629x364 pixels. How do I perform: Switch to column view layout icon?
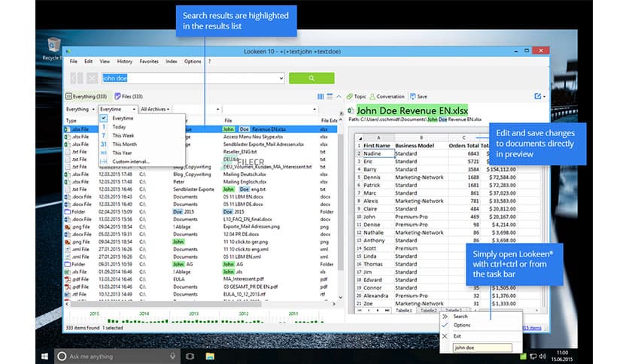tap(321, 96)
